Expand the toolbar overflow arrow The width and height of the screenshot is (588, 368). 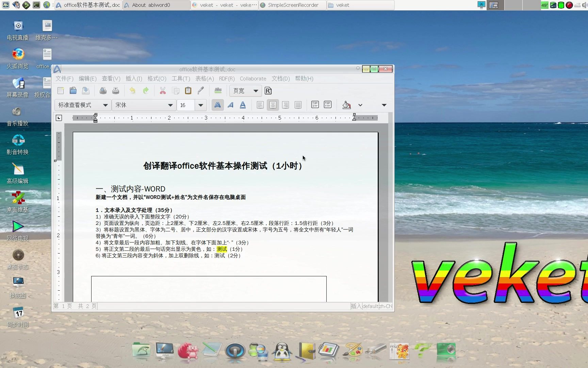click(384, 105)
